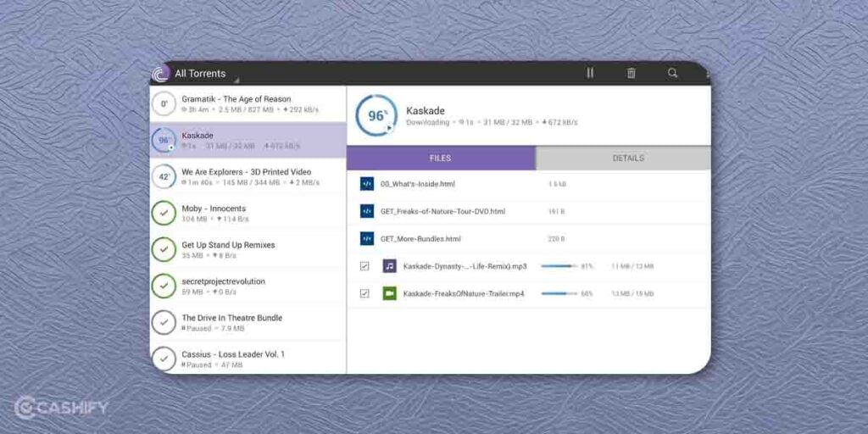The width and height of the screenshot is (868, 434).
Task: Select We Are Explorers - 3D Printed Video
Action: [248, 176]
